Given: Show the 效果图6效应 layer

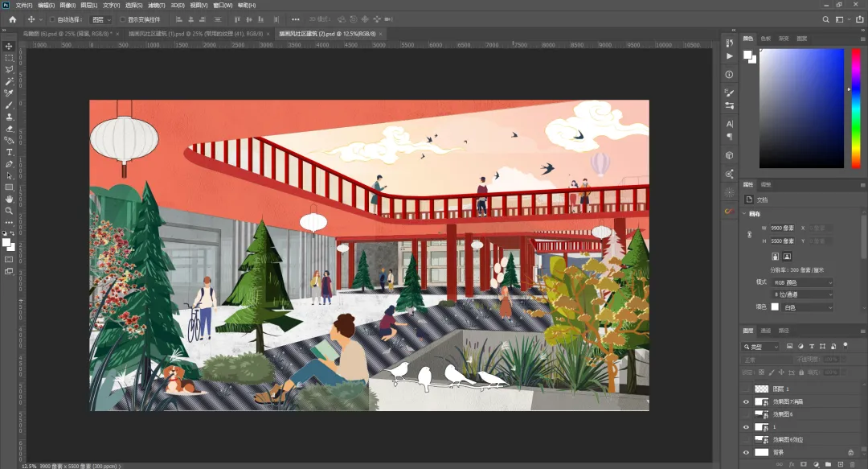Looking at the screenshot, I should (746, 439).
